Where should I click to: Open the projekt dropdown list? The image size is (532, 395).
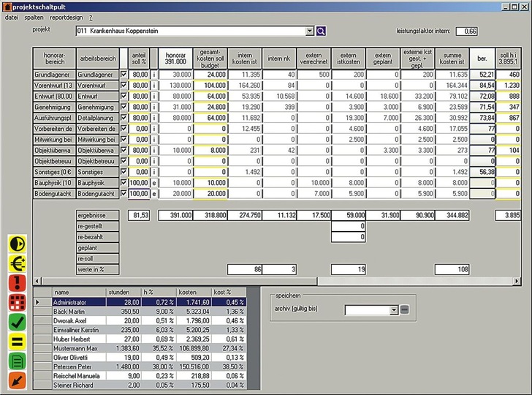point(309,31)
